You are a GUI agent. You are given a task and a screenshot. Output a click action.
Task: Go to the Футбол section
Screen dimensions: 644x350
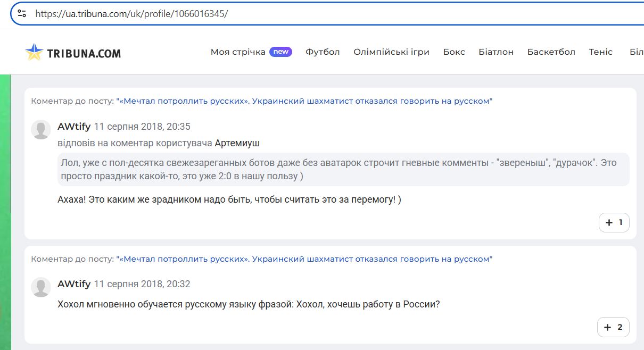tap(323, 52)
